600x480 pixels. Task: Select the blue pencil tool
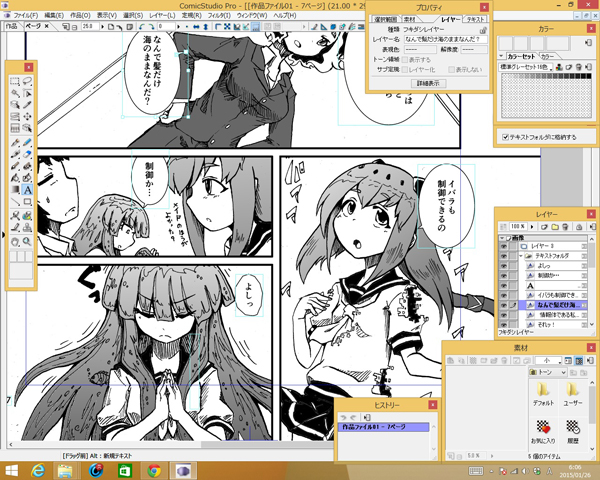27,142
